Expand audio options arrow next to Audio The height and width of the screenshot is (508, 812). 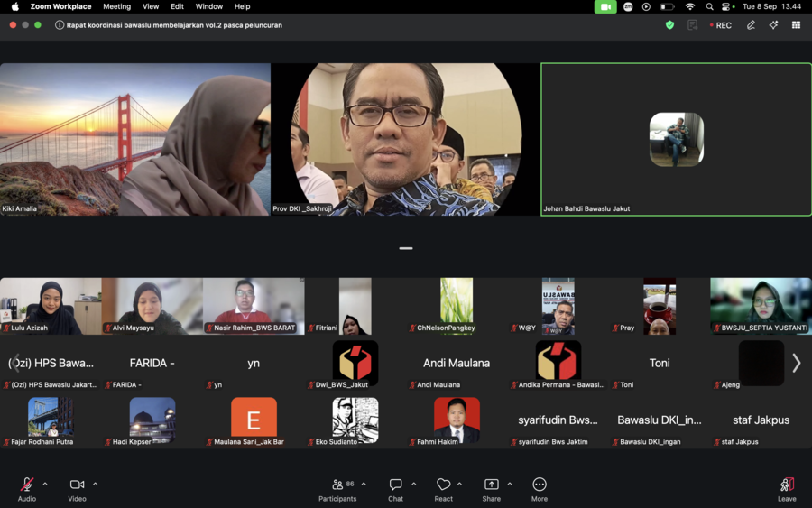45,485
